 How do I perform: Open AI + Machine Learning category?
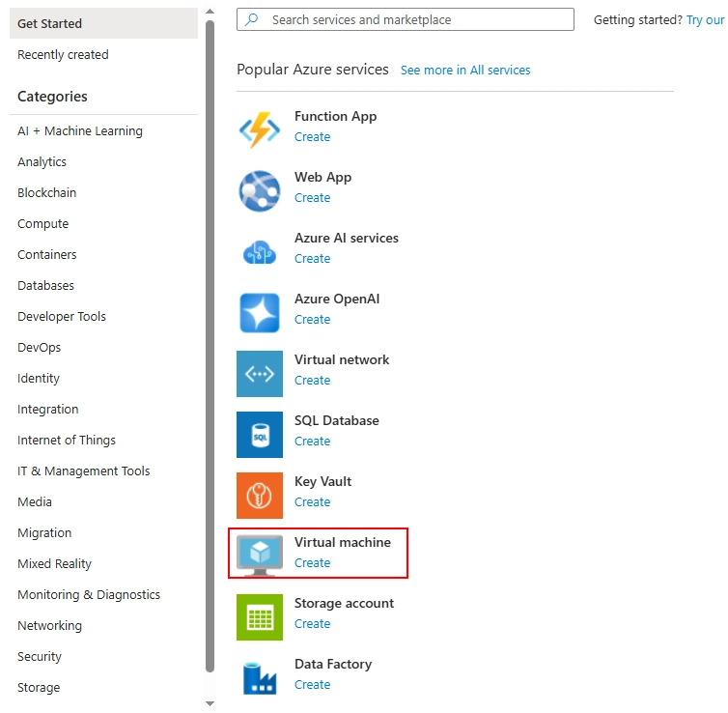[x=80, y=131]
